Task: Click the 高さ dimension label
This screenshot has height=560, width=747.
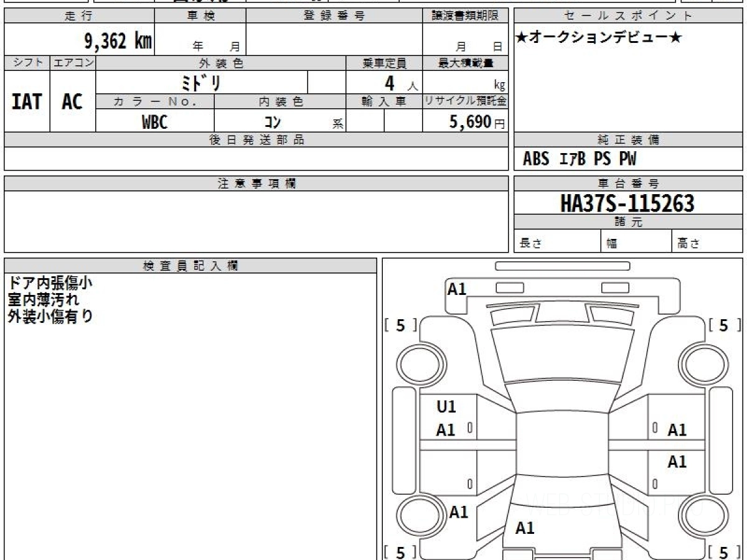Action: click(x=689, y=244)
